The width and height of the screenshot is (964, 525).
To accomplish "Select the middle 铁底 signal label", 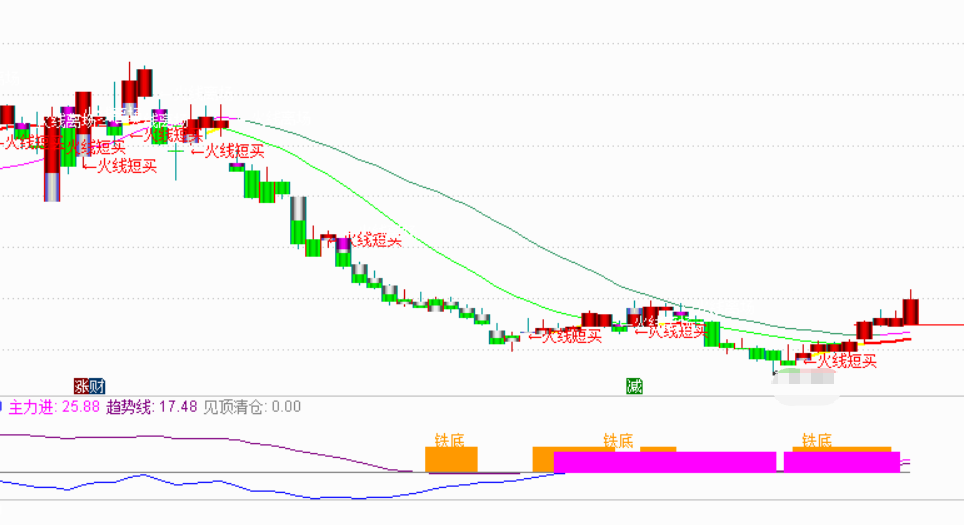I will click(x=618, y=439).
